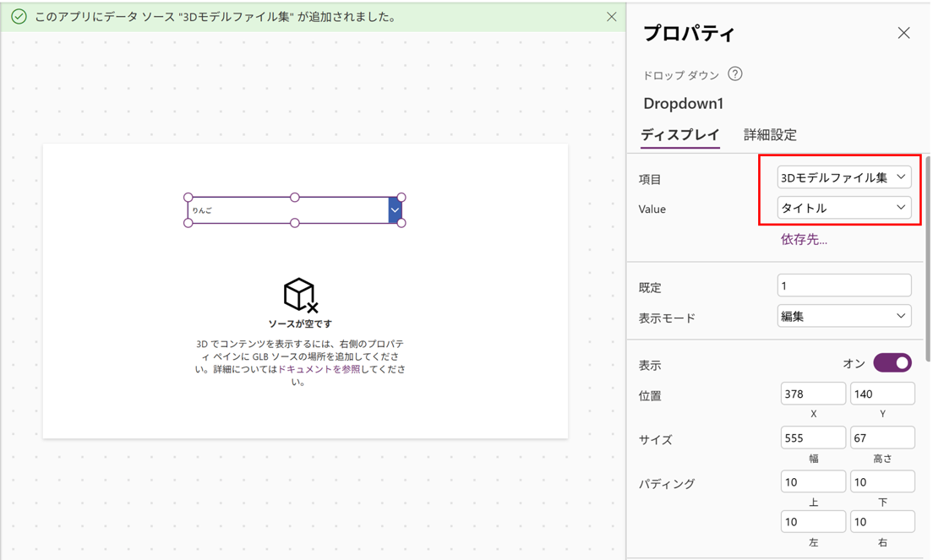Click the empty 3D cube source icon
933x560 pixels.
coord(300,295)
